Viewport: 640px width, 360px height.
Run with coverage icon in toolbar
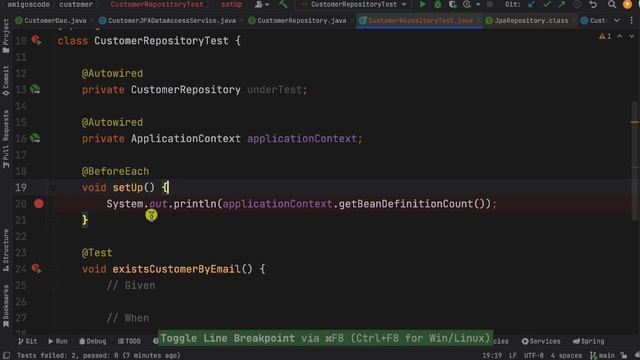click(x=452, y=4)
